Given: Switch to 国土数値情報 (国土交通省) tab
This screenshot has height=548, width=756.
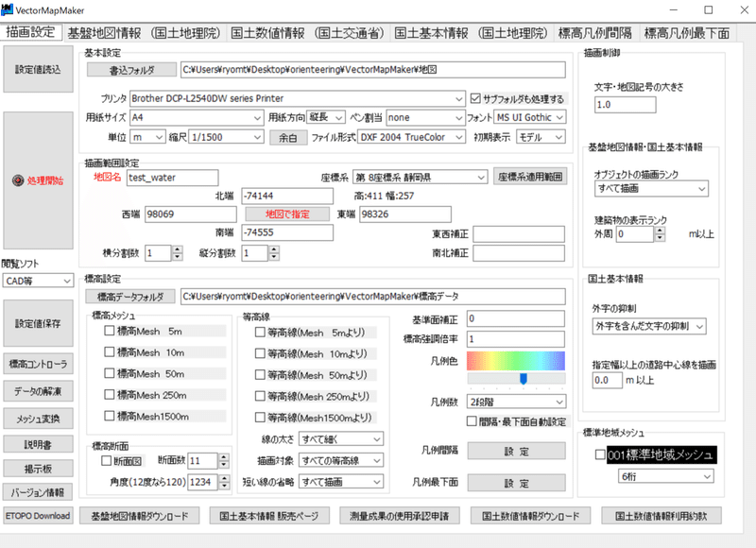Looking at the screenshot, I should coord(308,33).
